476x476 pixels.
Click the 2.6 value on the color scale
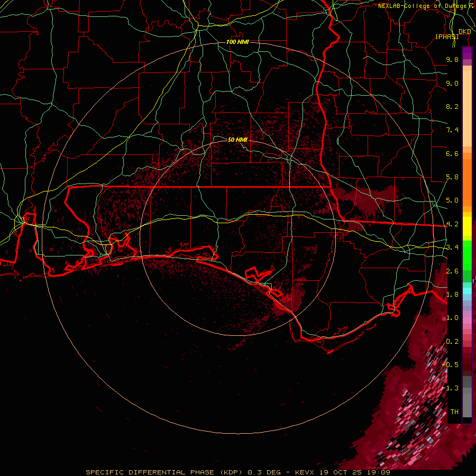(x=452, y=271)
